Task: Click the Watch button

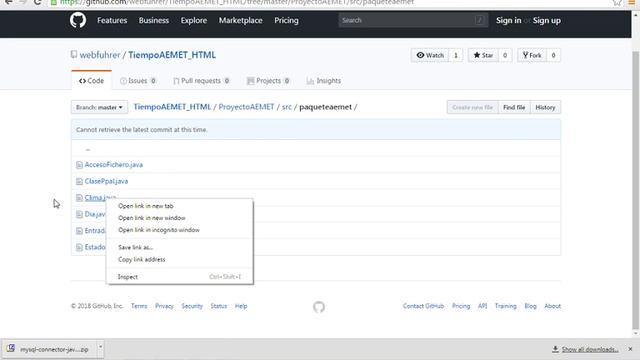Action: (430, 55)
